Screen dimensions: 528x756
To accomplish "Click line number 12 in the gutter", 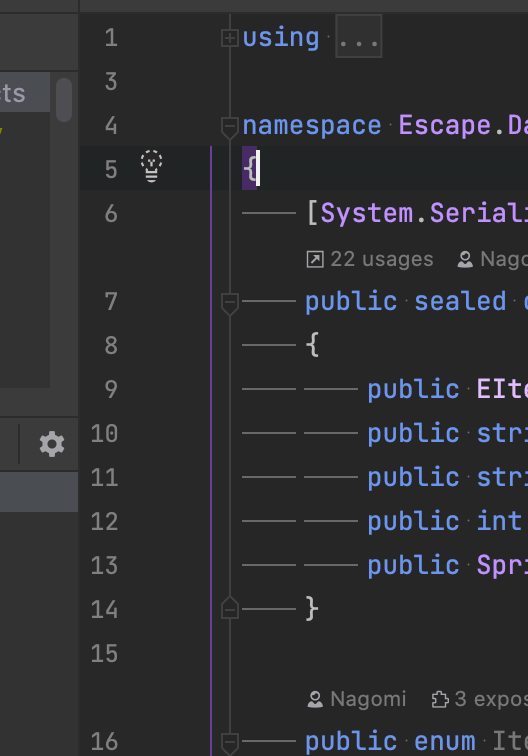I will click(x=104, y=522).
